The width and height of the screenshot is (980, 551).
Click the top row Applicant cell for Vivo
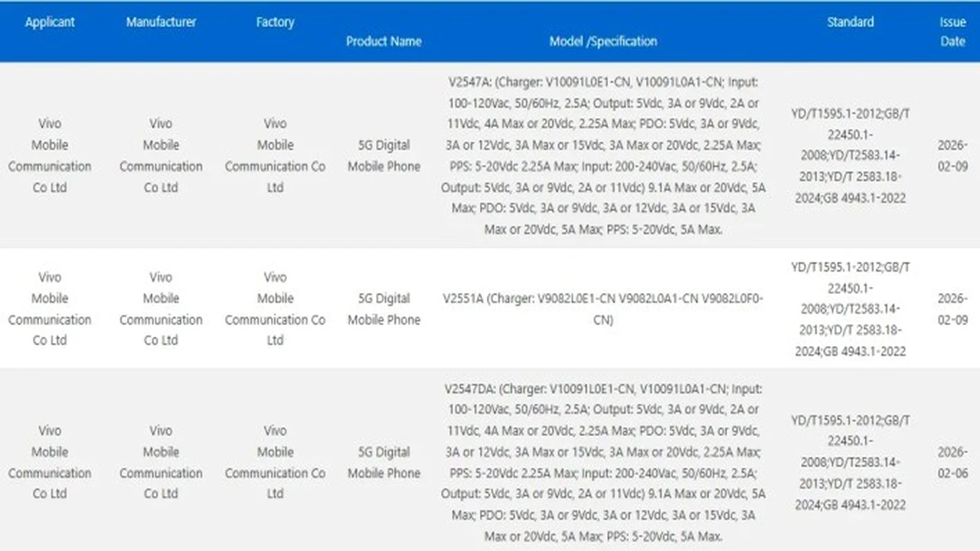pos(50,155)
